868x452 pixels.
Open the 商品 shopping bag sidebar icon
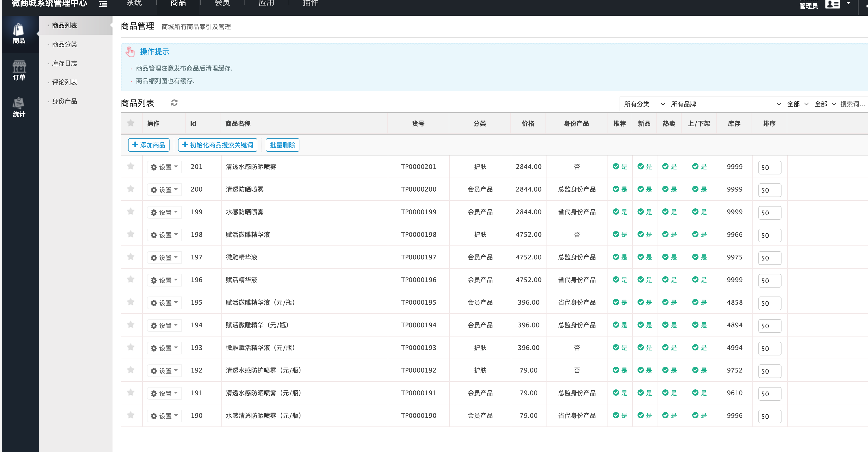coord(19,33)
